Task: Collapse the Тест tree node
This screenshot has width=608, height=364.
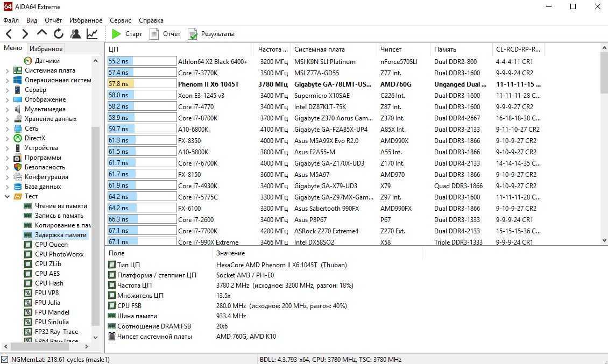Action: [8, 196]
